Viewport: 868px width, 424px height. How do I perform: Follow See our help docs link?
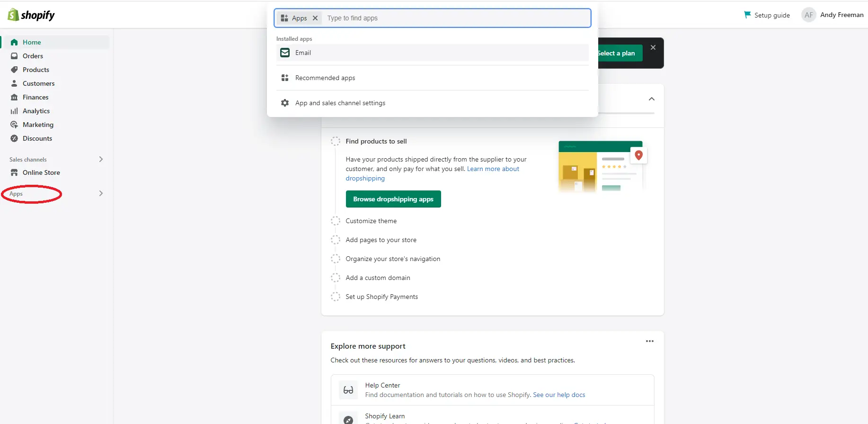pyautogui.click(x=559, y=395)
